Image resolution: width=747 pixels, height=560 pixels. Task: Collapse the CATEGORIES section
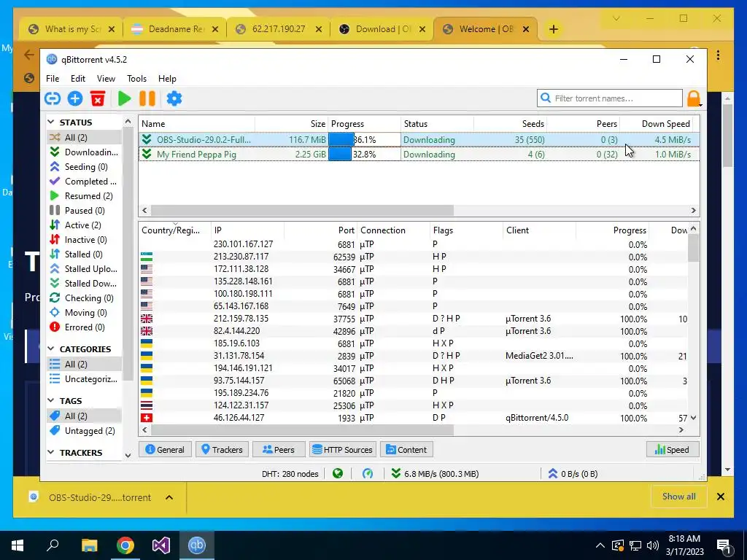[51, 349]
